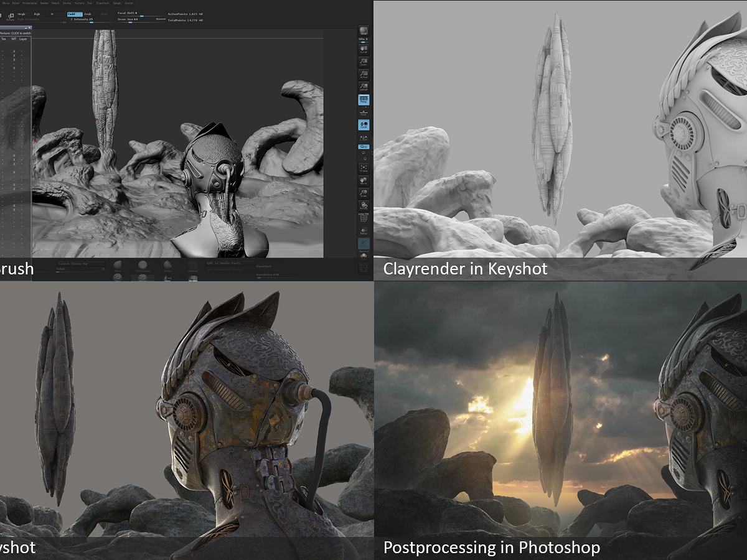Click the Mrgb button
This screenshot has height=560, width=747.
tap(23, 14)
